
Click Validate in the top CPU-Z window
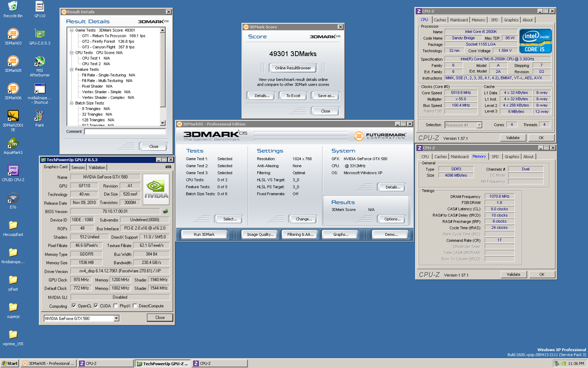[513, 138]
